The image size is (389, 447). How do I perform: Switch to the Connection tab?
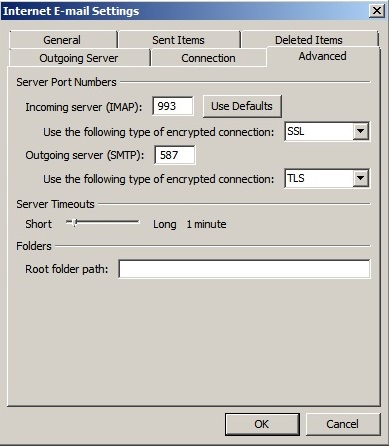pyautogui.click(x=208, y=58)
